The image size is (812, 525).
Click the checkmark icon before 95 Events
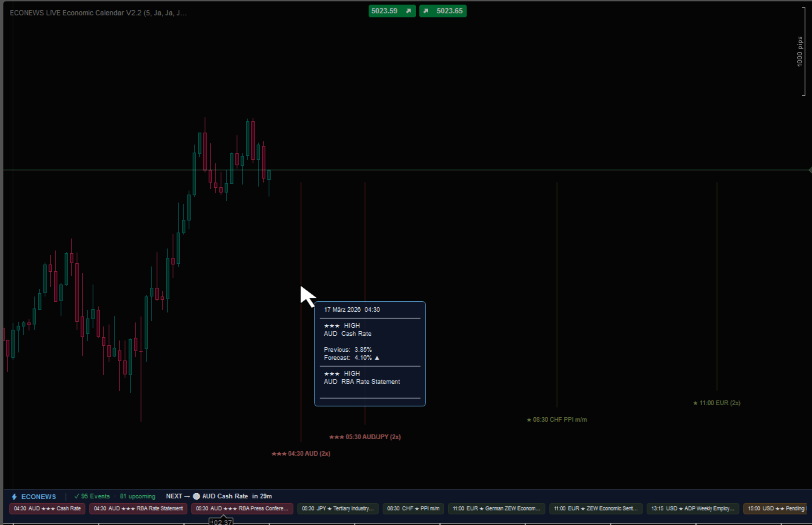78,496
